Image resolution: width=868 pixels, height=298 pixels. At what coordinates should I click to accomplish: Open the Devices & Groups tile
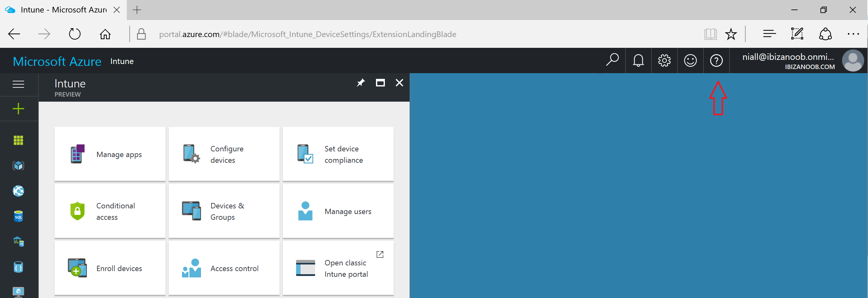(224, 211)
